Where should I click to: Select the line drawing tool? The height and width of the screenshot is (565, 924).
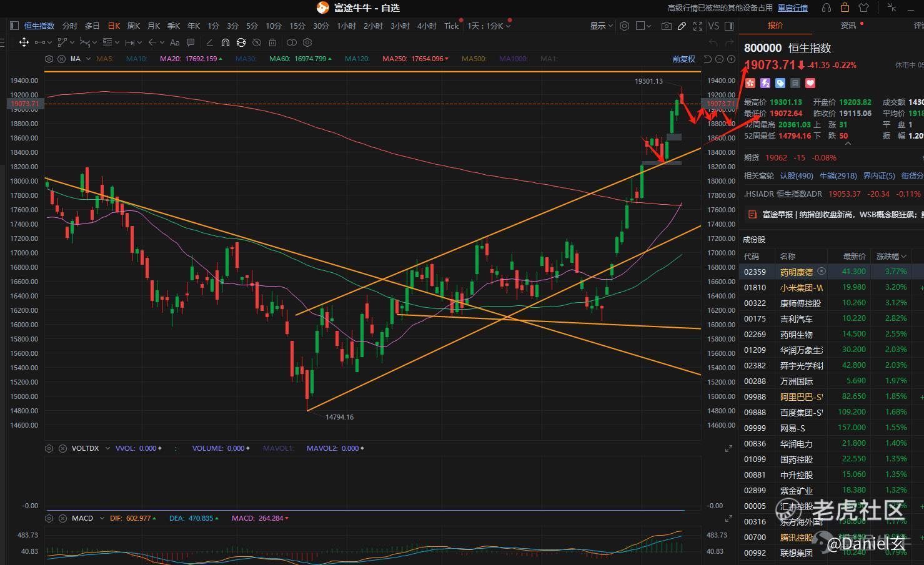tap(40, 42)
